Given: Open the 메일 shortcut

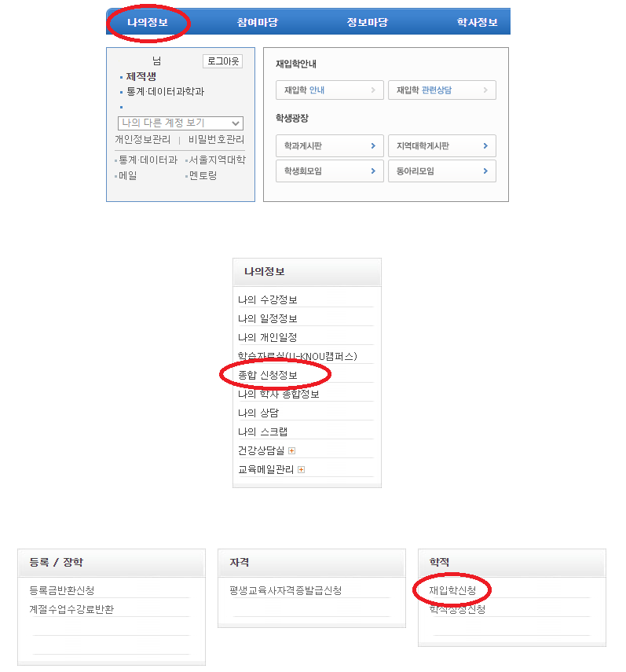Looking at the screenshot, I should click(127, 175).
